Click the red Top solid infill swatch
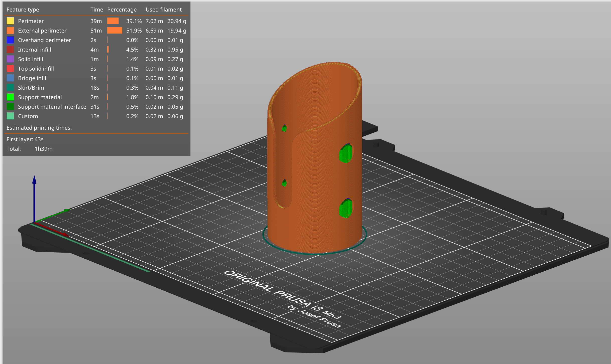This screenshot has width=611, height=364. coord(10,68)
